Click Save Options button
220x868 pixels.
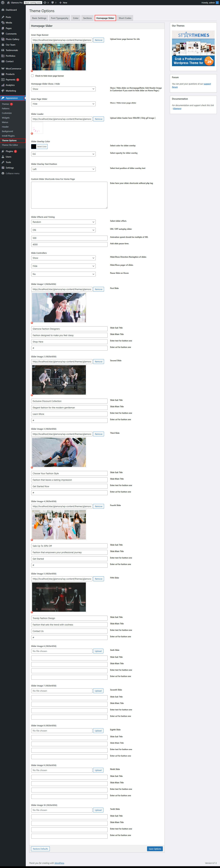point(155,849)
